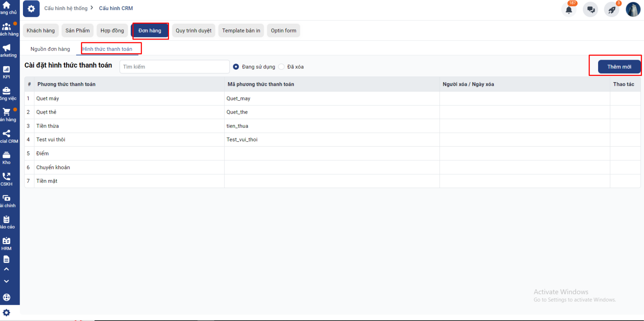The image size is (644, 321).
Task: Switch to the "Nguồn đơn hàng" tab
Action: (50, 49)
